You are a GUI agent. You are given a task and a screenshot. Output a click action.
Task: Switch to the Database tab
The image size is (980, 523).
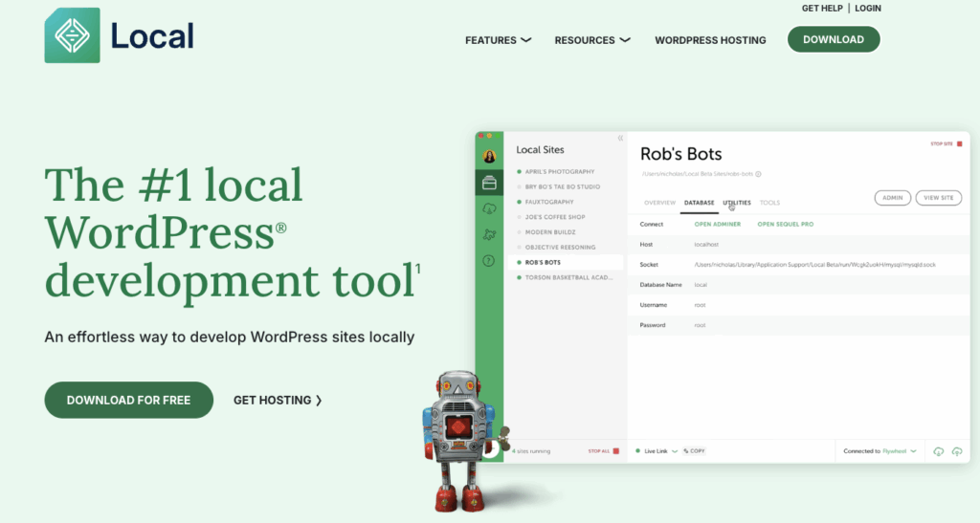coord(699,203)
